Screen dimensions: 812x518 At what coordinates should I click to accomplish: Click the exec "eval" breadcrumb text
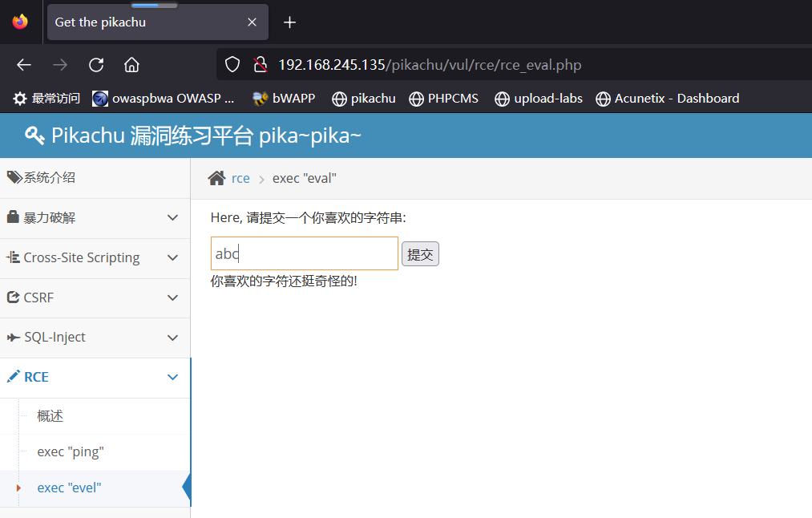[305, 178]
